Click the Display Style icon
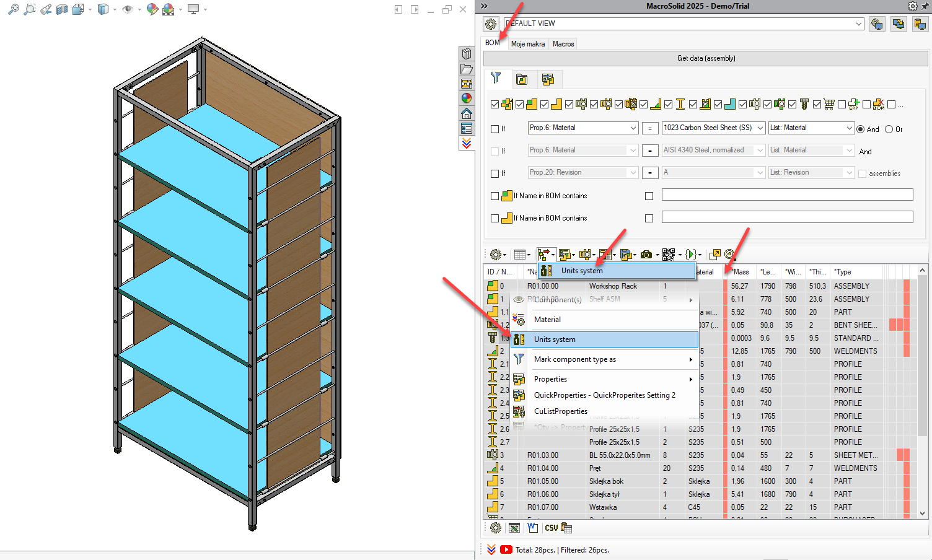932x560 pixels. (x=103, y=9)
